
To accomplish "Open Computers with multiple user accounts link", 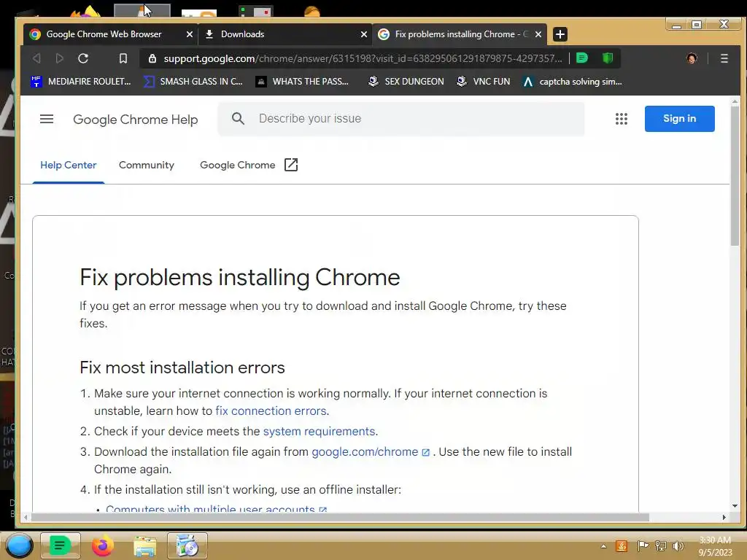I will tap(216, 509).
